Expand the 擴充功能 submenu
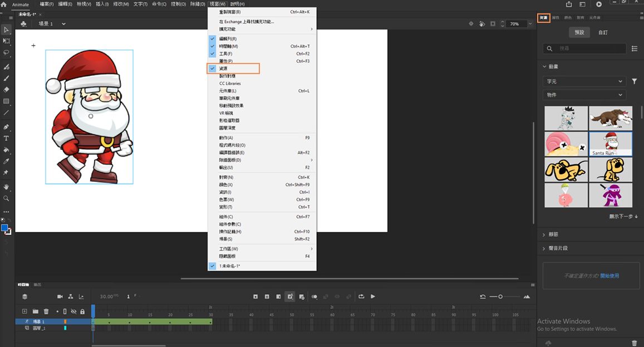This screenshot has height=347, width=644. click(x=262, y=29)
